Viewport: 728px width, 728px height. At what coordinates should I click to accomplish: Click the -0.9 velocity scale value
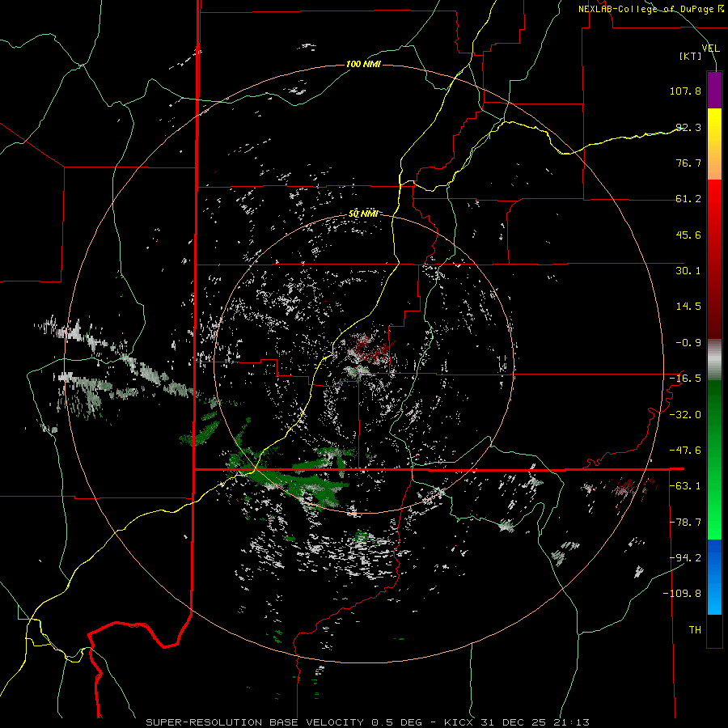pos(688,343)
